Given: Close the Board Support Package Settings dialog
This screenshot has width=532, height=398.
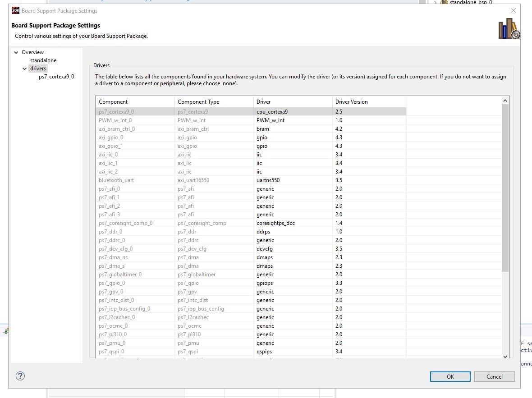Looking at the screenshot, I should [x=513, y=10].
